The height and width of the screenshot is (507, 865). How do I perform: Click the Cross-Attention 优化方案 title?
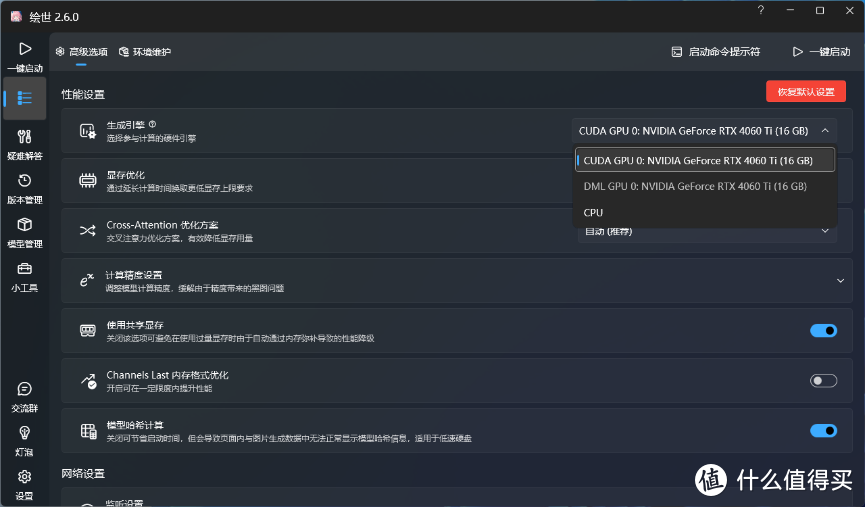pyautogui.click(x=162, y=225)
